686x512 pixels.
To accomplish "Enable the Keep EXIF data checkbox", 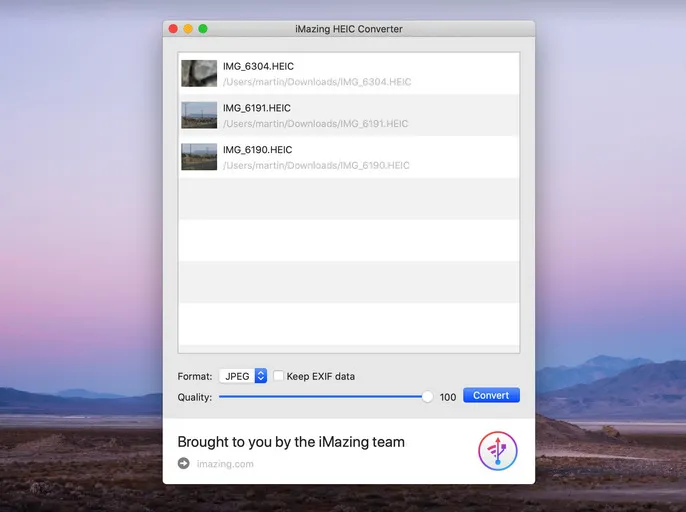I will (x=278, y=376).
